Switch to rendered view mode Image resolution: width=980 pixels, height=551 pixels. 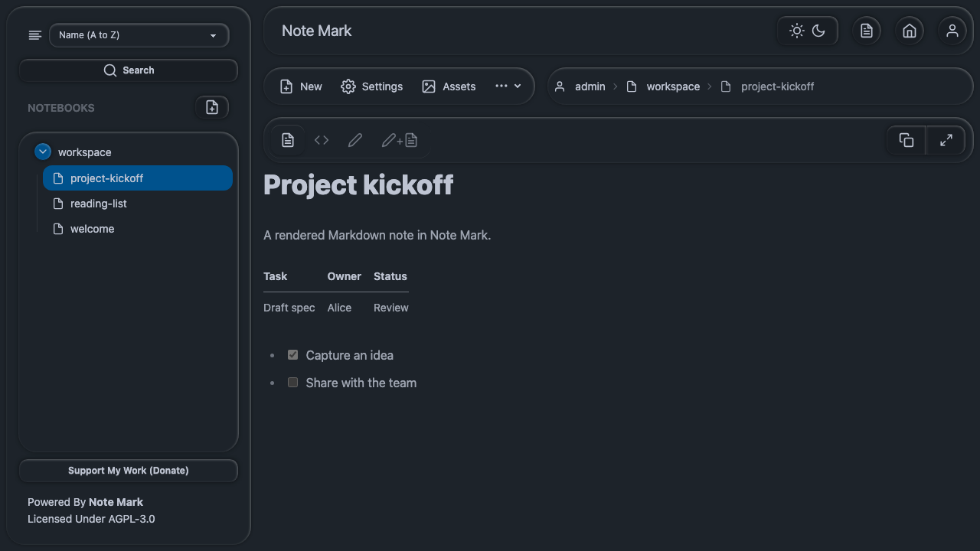pyautogui.click(x=288, y=140)
